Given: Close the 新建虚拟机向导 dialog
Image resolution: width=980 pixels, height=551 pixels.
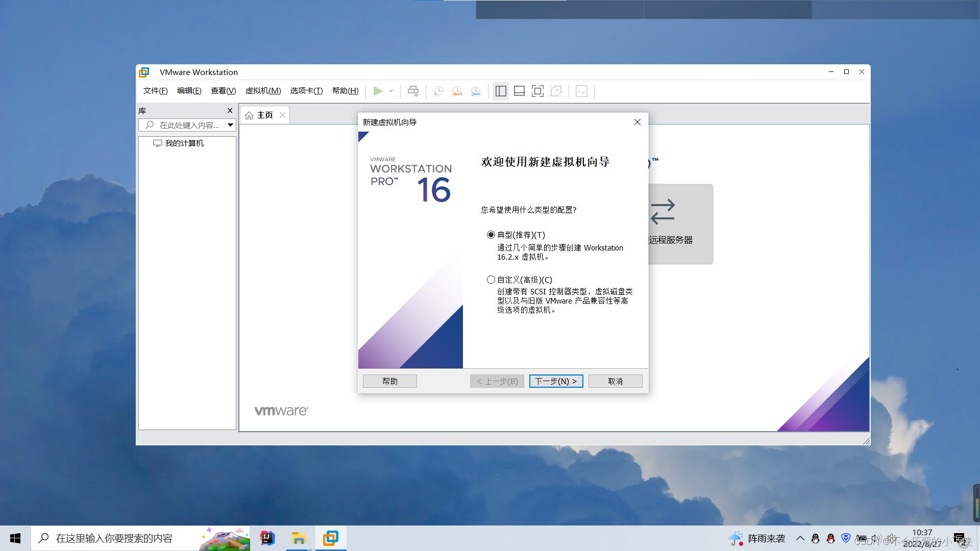Looking at the screenshot, I should pyautogui.click(x=637, y=122).
